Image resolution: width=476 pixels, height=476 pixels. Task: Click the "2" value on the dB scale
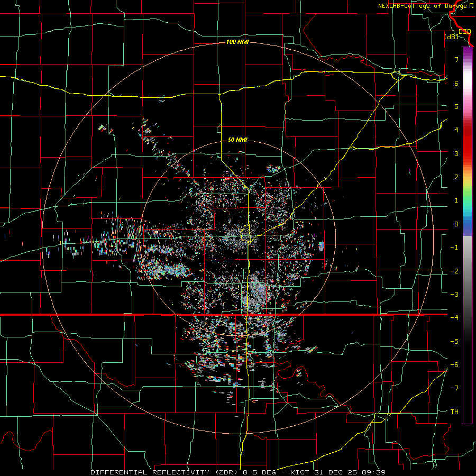point(456,177)
